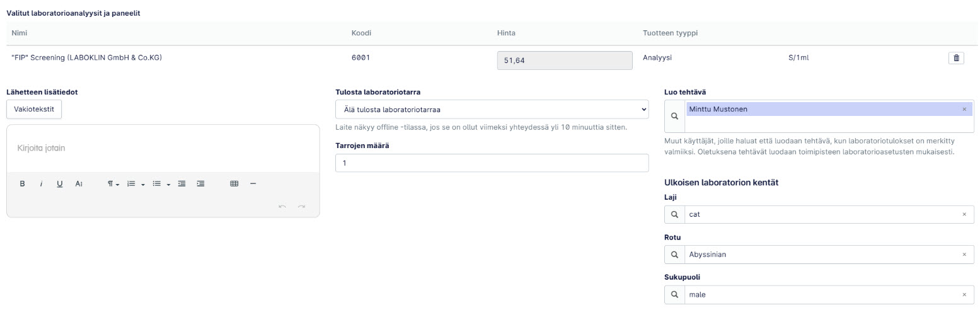Viewport: 980px width, 322px height.
Task: Open Tulosta laboratoriotarra dropdown
Action: [x=492, y=109]
